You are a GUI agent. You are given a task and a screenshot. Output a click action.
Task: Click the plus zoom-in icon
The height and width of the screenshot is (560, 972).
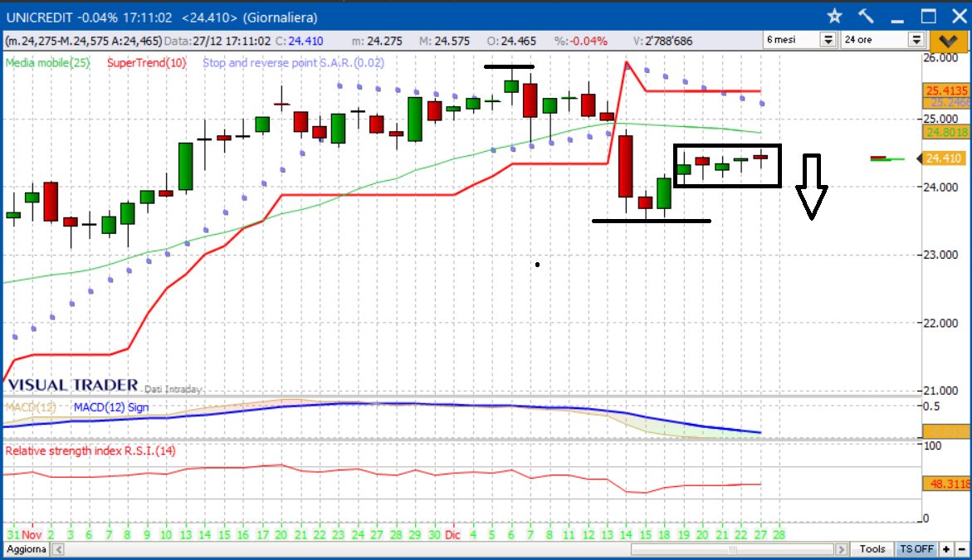(x=946, y=549)
